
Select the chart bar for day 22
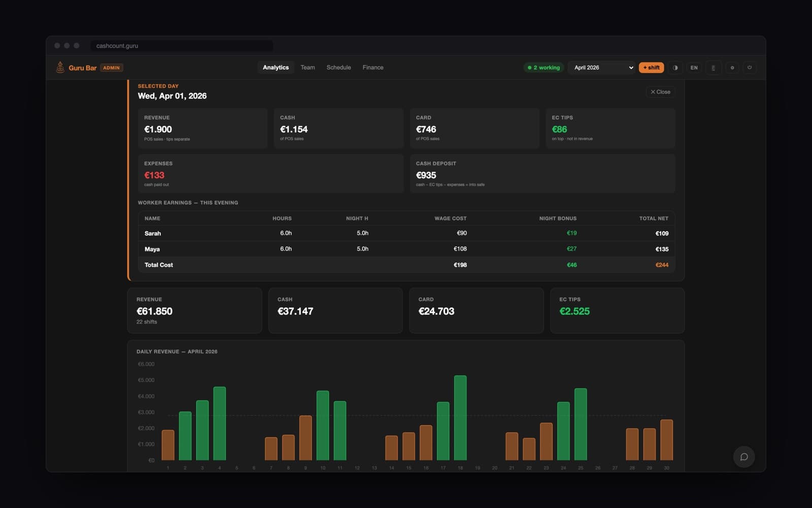pos(529,449)
